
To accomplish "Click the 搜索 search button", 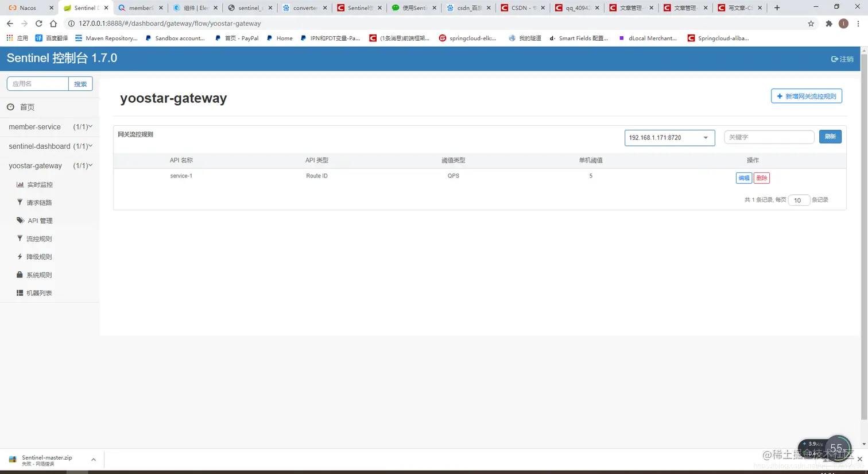I will coord(80,84).
